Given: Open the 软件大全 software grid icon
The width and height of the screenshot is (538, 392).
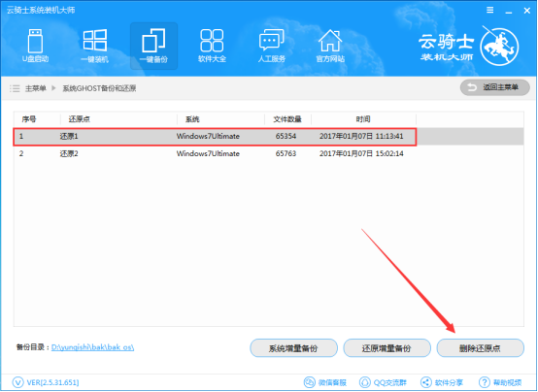Looking at the screenshot, I should (x=212, y=46).
